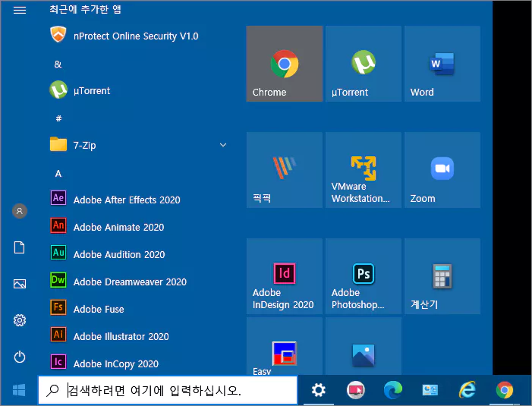
Task: Focus the taskbar search box
Action: point(168,390)
